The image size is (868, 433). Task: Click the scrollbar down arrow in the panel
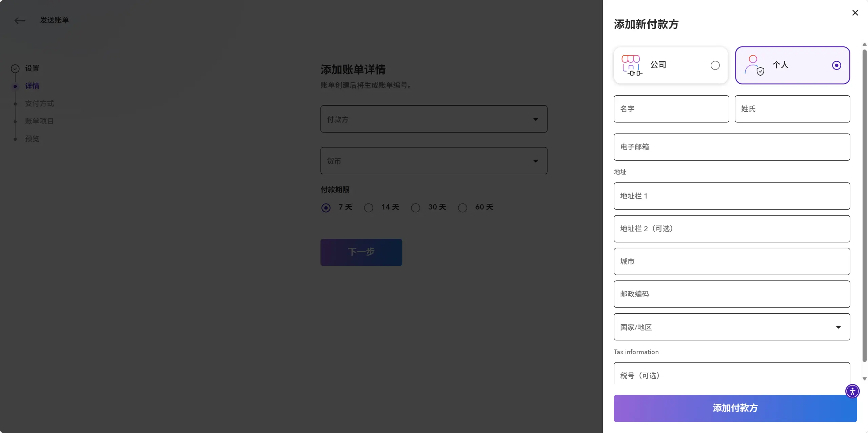[865, 379]
